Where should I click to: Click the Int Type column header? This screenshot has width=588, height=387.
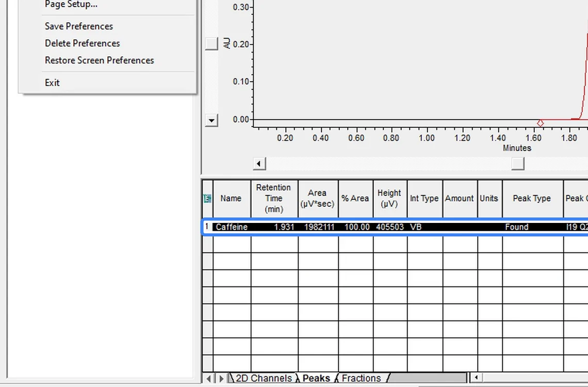pyautogui.click(x=424, y=198)
